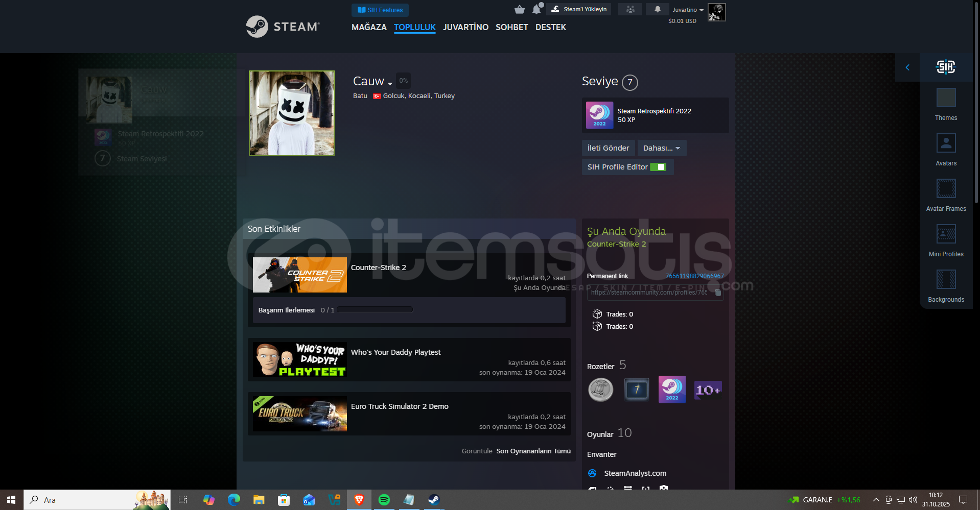
Task: Open Microsoft Edge from the taskbar
Action: [x=234, y=500]
